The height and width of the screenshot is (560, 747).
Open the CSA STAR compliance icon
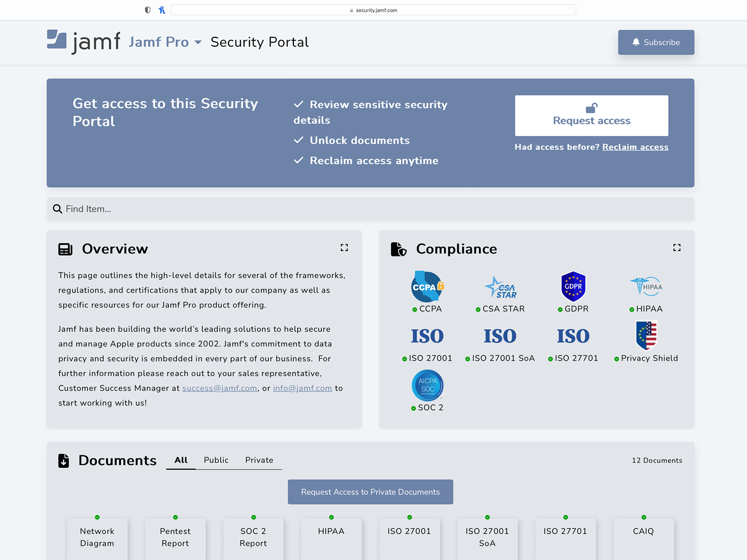click(500, 287)
